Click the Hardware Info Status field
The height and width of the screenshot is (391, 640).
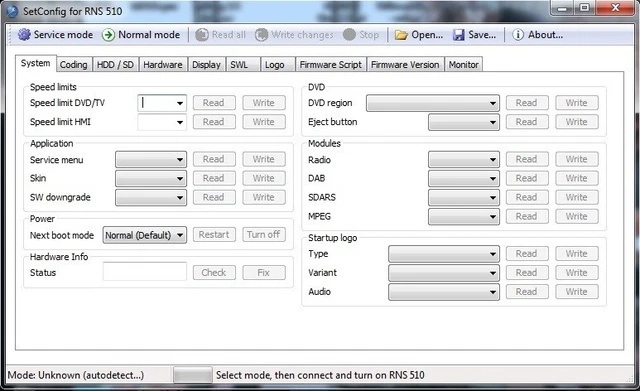click(145, 272)
